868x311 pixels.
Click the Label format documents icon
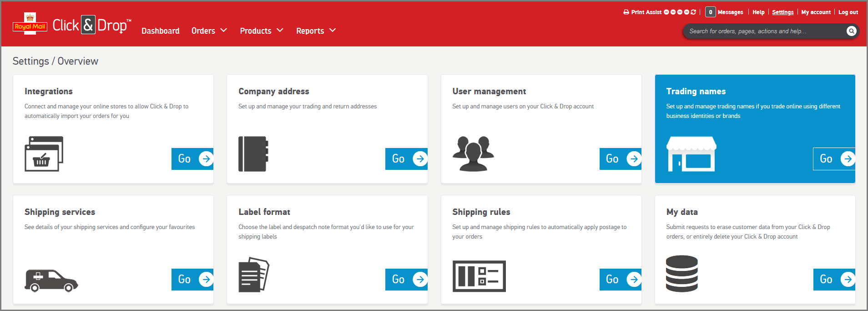(253, 275)
